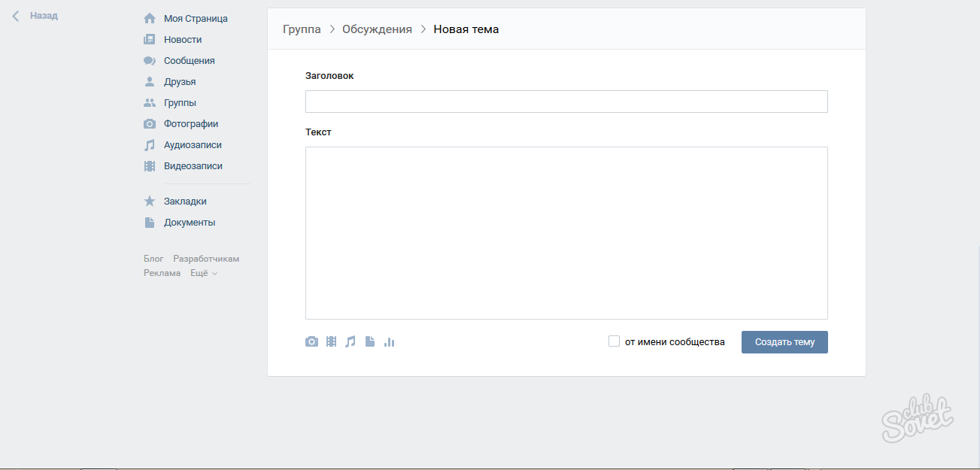This screenshot has width=980, height=470.
Task: Attach a video using the film icon
Action: coord(331,342)
